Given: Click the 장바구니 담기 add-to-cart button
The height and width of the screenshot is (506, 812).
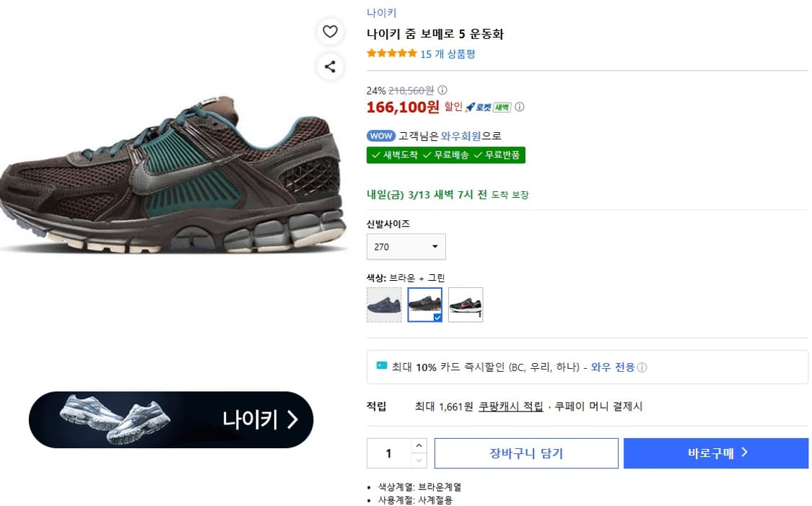Looking at the screenshot, I should (x=526, y=453).
